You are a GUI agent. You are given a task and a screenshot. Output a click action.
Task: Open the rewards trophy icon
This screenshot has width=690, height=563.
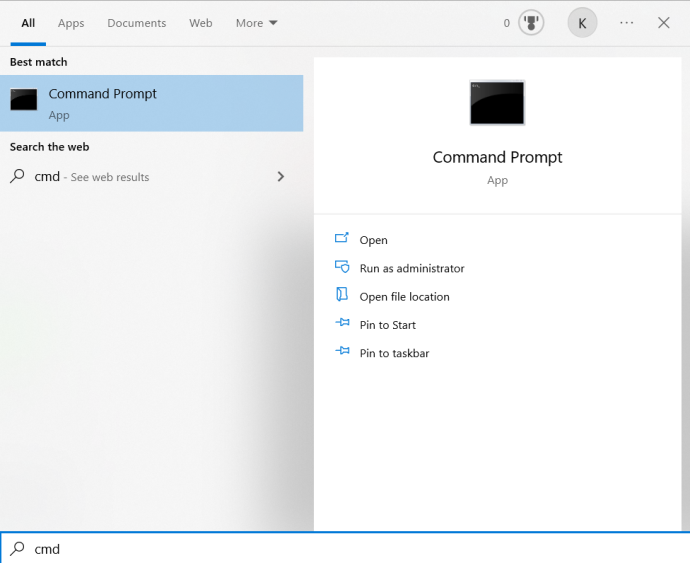(531, 23)
